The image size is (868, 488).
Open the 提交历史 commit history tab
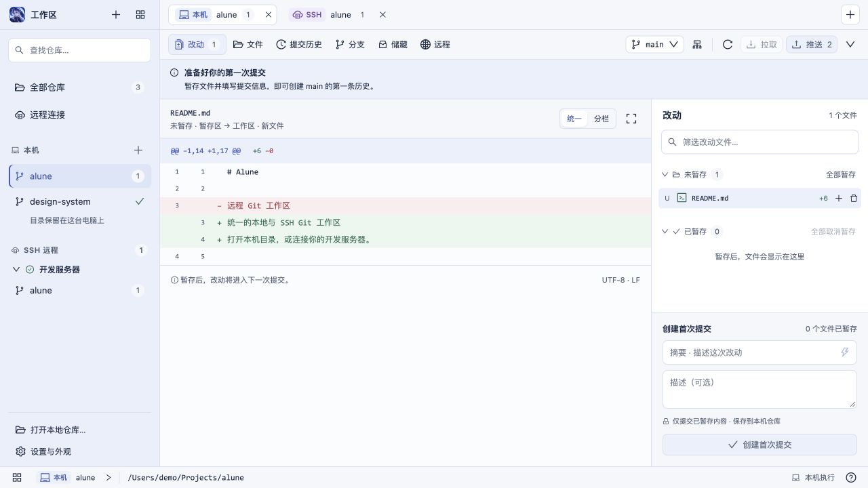[299, 45]
